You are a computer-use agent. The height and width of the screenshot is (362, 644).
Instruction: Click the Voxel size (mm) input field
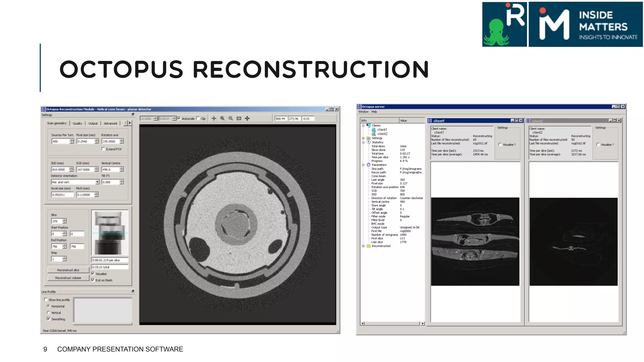[62, 195]
